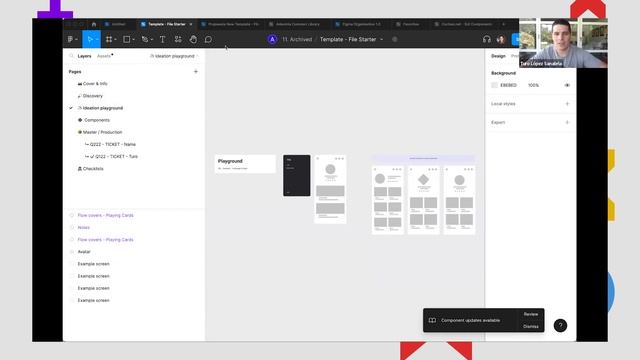Dismiss the component updates notification
This screenshot has height=360, width=640.
[531, 327]
